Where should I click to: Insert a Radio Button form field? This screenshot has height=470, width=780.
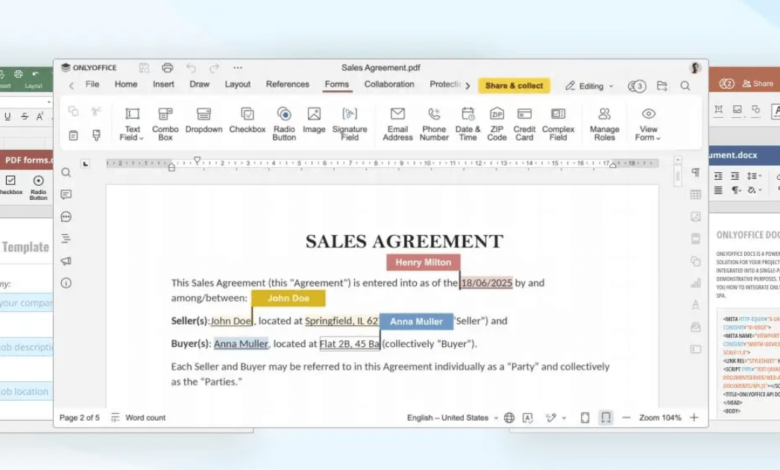(x=284, y=122)
